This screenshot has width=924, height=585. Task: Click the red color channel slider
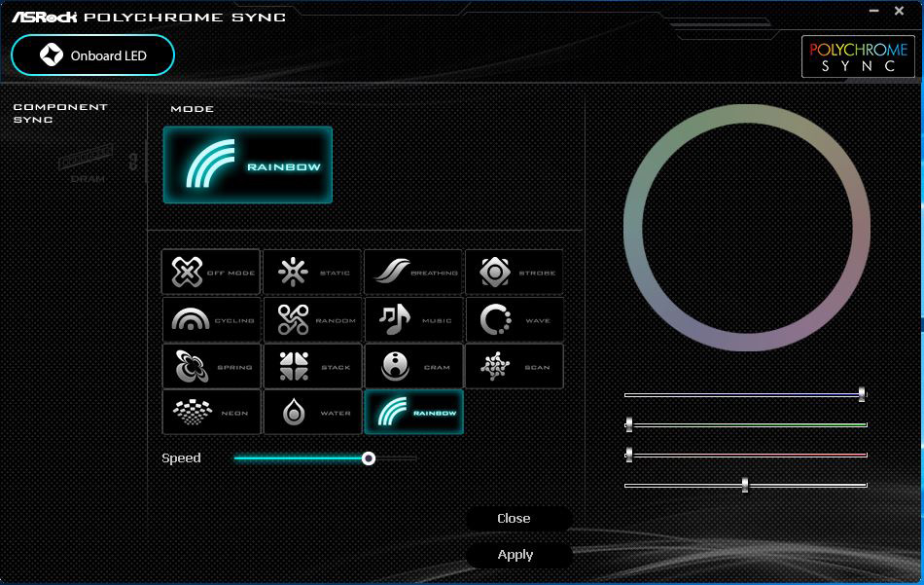tap(745, 455)
